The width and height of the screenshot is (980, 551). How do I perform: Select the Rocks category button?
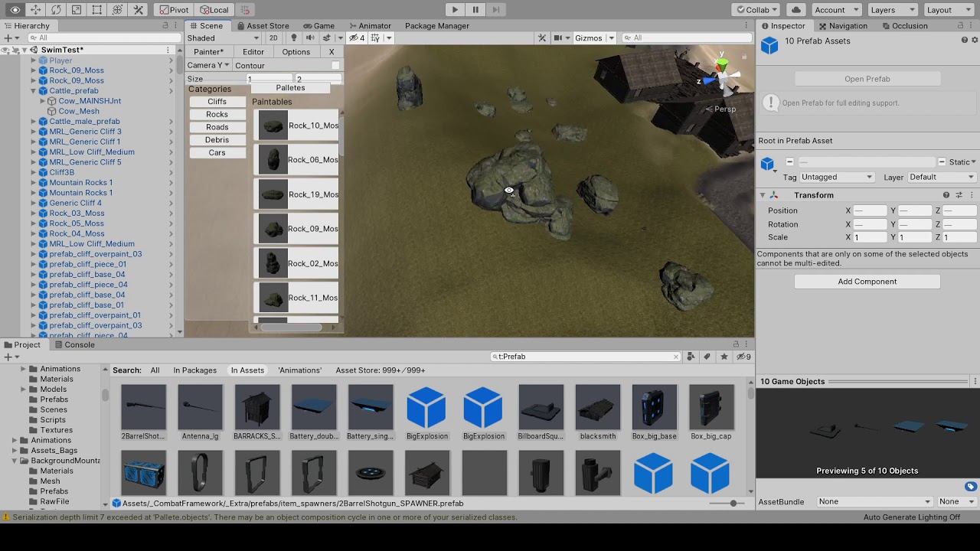[217, 114]
